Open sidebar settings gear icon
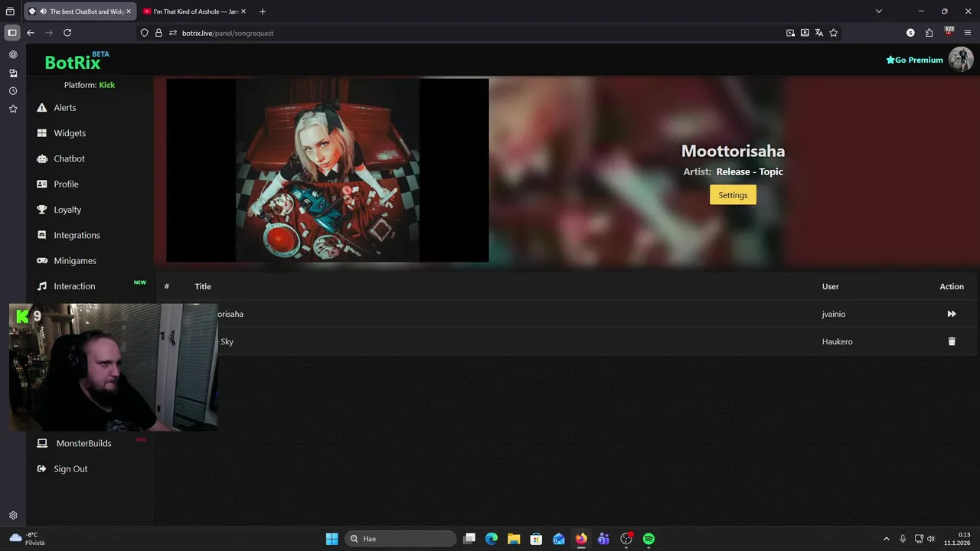This screenshot has width=980, height=551. 13,516
